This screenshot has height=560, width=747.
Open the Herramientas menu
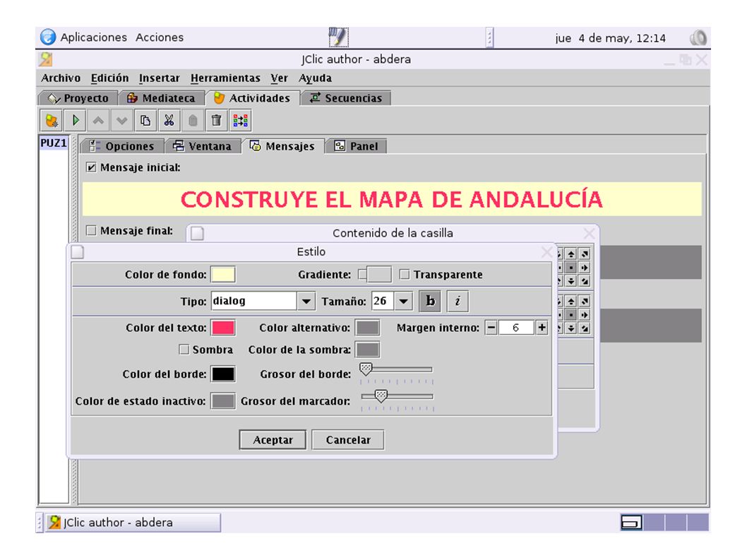(x=225, y=78)
